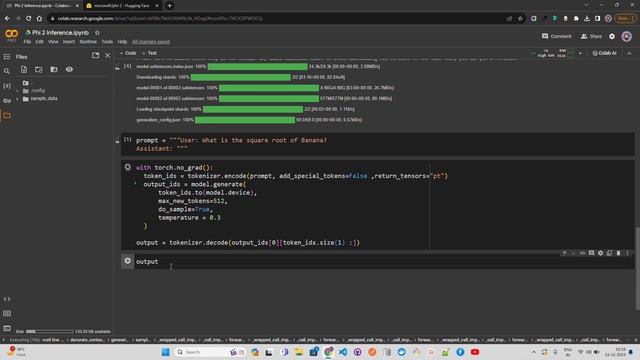The image size is (640, 360).
Task: Add a comment to the output cell
Action: click(x=591, y=253)
